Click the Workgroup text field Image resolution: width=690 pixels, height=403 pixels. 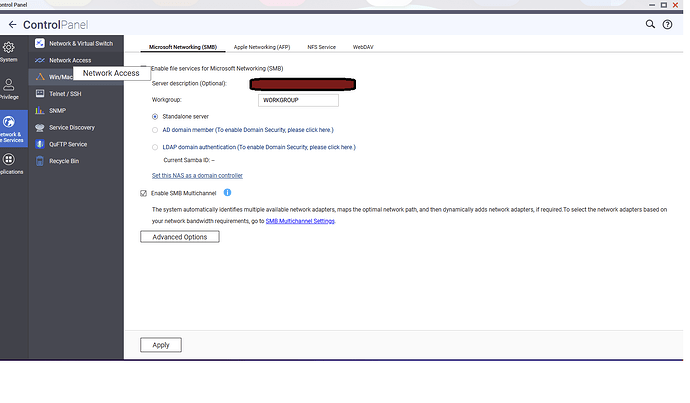(x=297, y=100)
